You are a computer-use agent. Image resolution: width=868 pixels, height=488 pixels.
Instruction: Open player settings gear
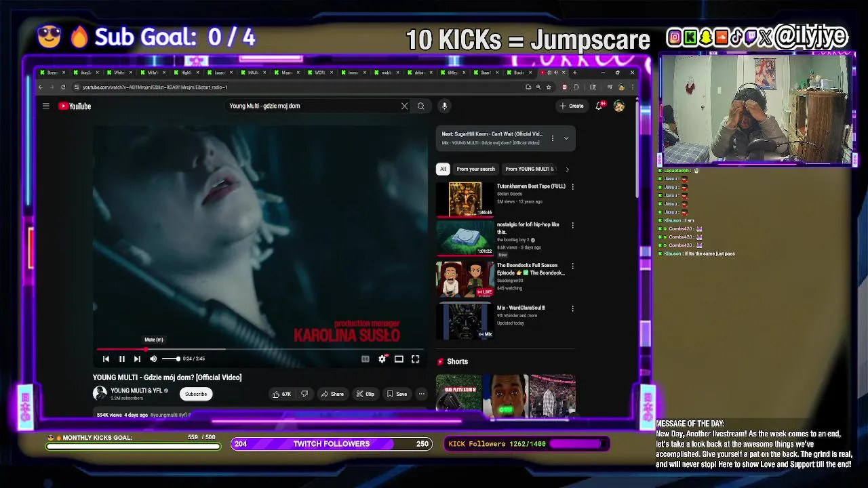coord(382,359)
